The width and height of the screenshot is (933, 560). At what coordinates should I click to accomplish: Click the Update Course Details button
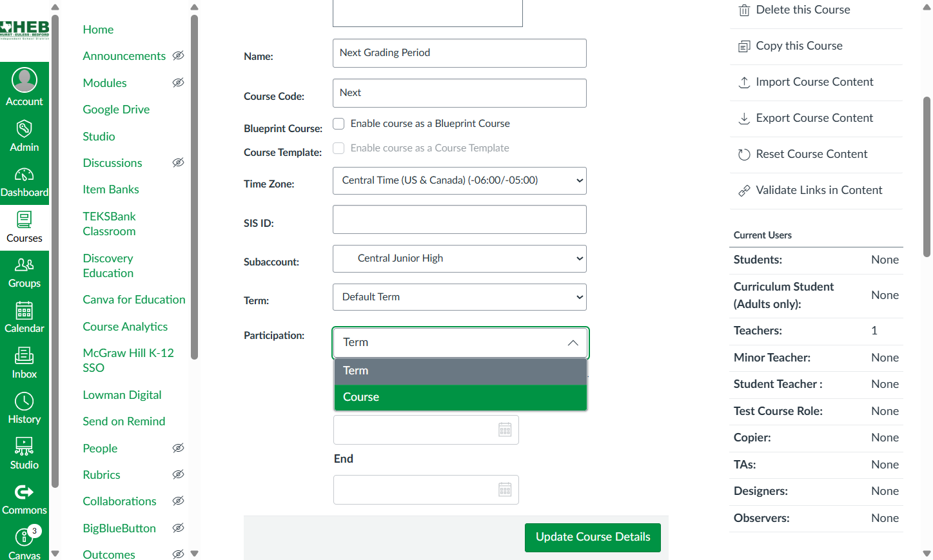point(593,537)
